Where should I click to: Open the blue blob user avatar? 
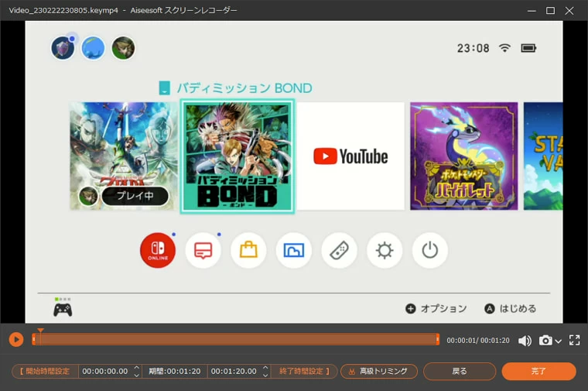tap(93, 48)
